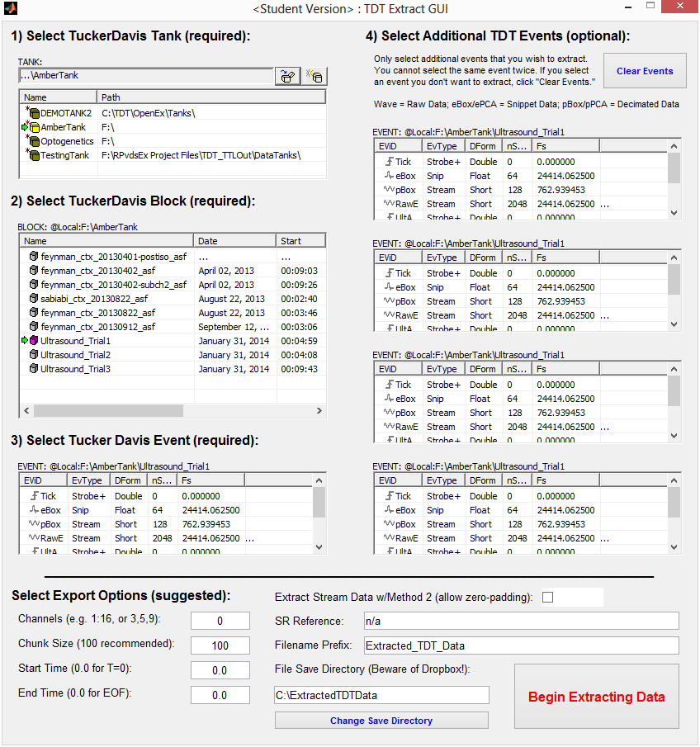This screenshot has width=700, height=747.
Task: Click Start column header in block list
Action: (x=300, y=241)
